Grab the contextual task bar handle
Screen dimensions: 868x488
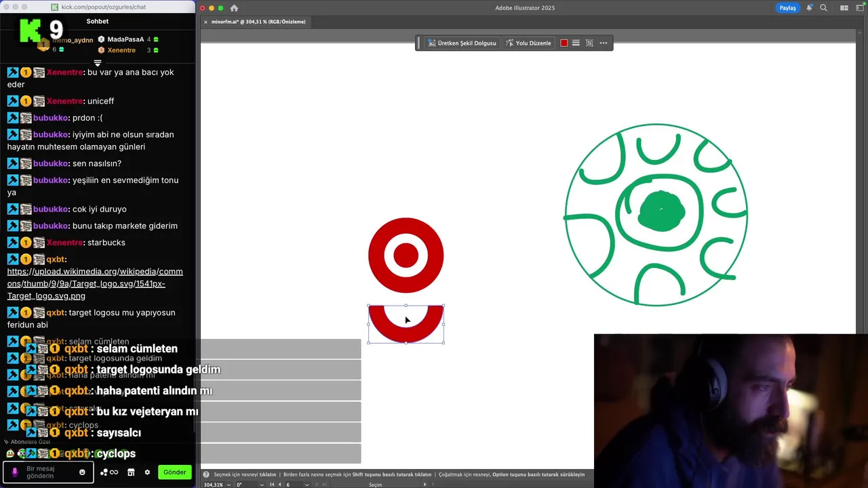(x=419, y=43)
